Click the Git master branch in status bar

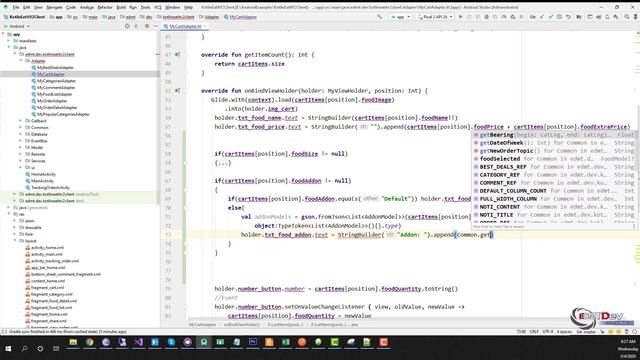[586, 332]
